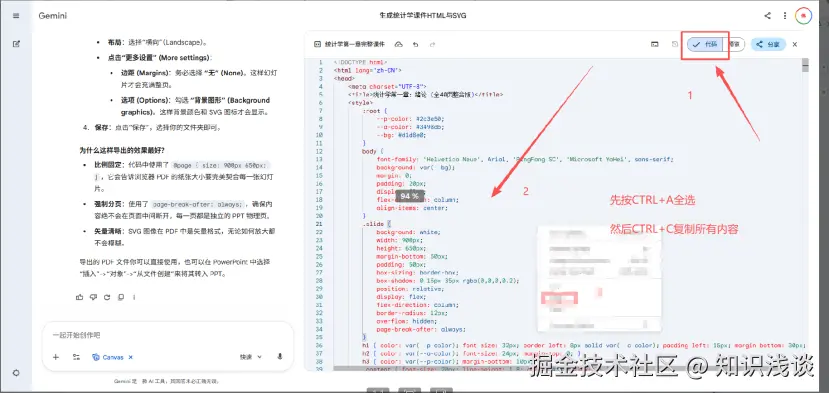Click the Canvas tool chip
The height and width of the screenshot is (394, 829).
coord(108,357)
